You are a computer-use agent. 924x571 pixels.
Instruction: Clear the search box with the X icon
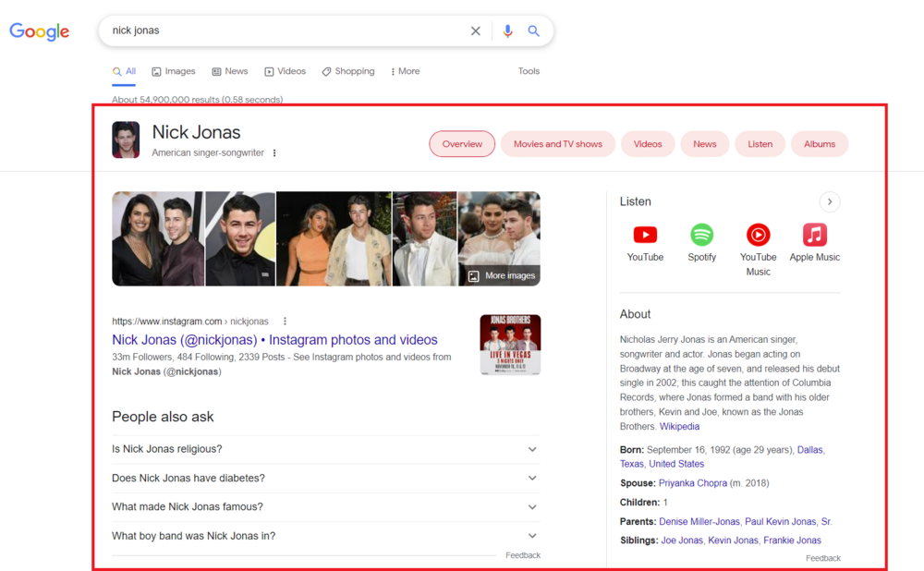tap(476, 30)
